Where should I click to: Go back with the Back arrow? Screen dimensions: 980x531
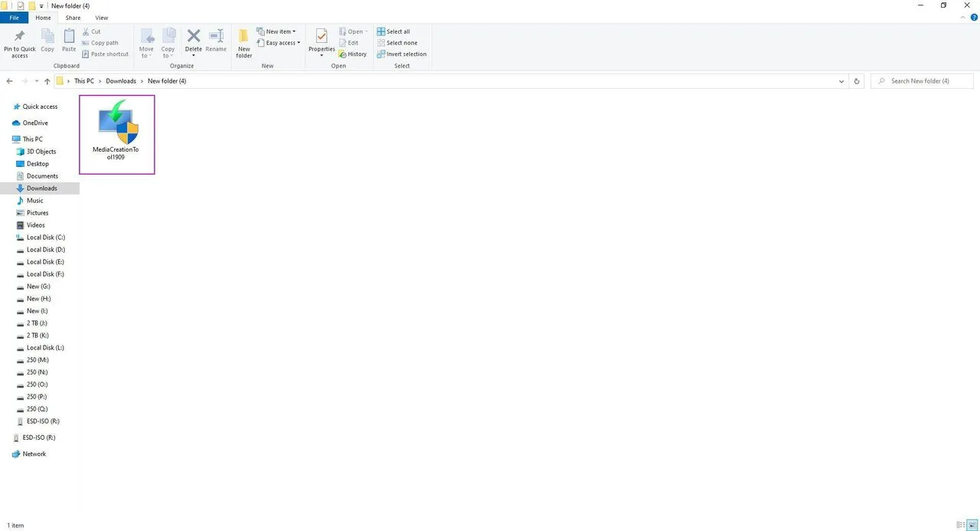coord(9,81)
